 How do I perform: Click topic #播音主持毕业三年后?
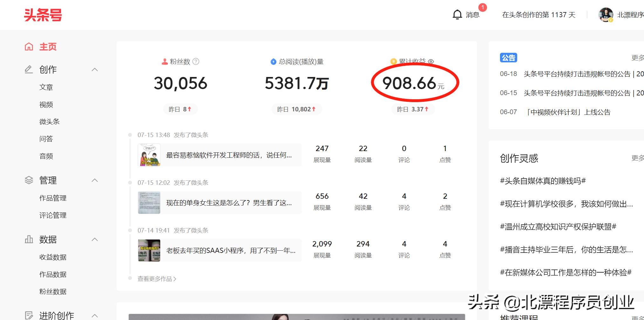point(566,250)
